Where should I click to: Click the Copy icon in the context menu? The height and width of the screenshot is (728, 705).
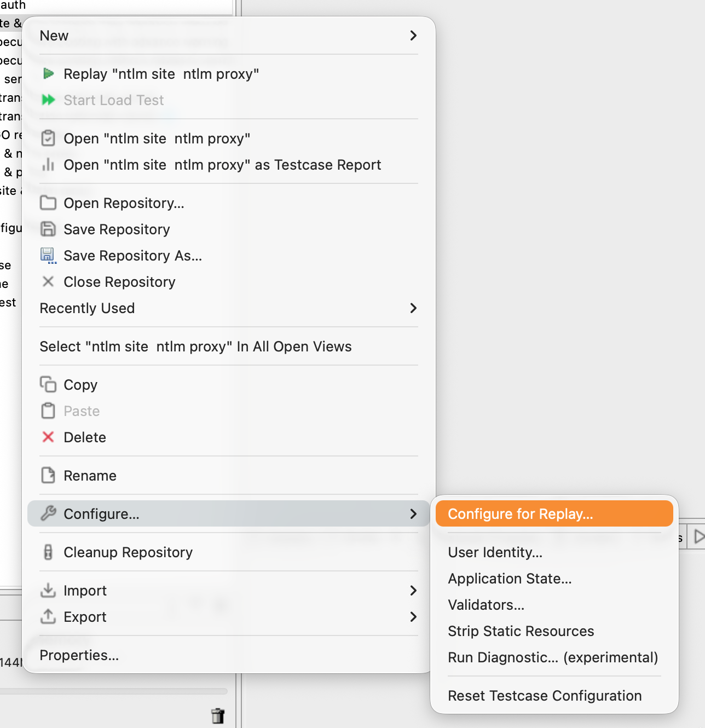click(x=48, y=384)
